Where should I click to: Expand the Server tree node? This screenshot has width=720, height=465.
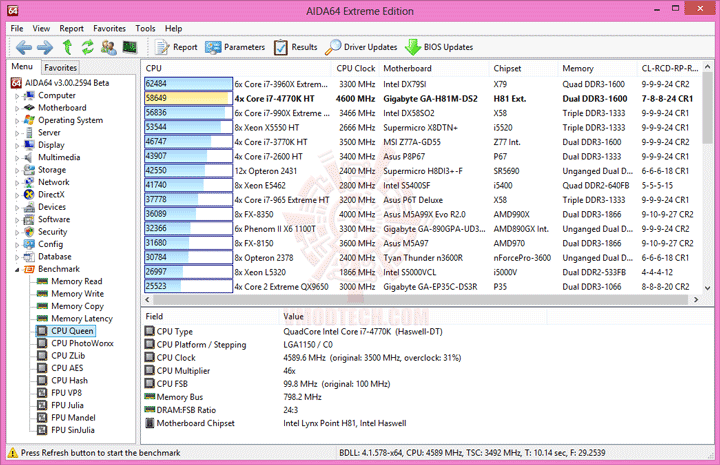[x=17, y=133]
